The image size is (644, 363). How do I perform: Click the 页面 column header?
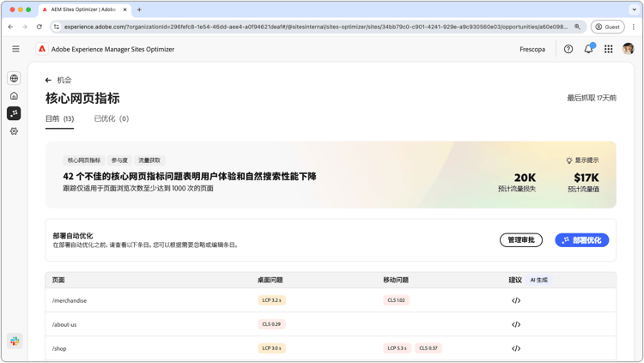(58, 280)
